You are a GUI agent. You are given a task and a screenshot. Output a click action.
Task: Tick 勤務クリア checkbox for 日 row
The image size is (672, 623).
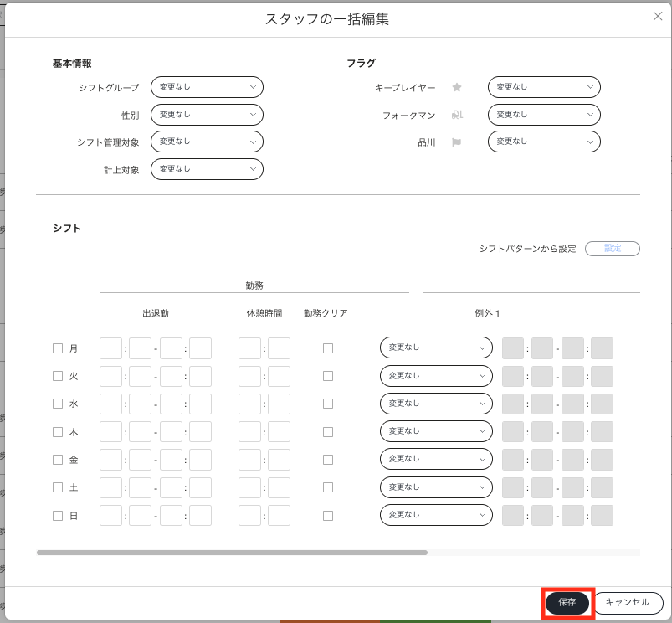pos(328,515)
